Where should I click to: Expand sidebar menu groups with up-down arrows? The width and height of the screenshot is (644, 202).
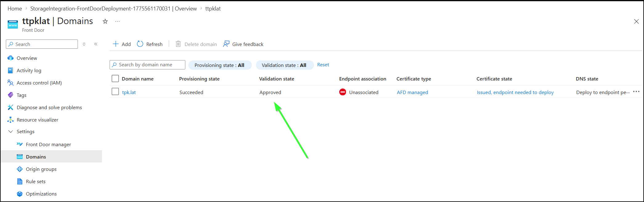coord(84,44)
